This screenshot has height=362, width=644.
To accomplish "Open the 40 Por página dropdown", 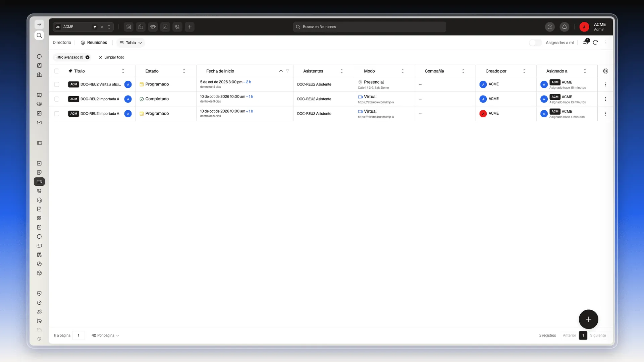I will pyautogui.click(x=105, y=336).
